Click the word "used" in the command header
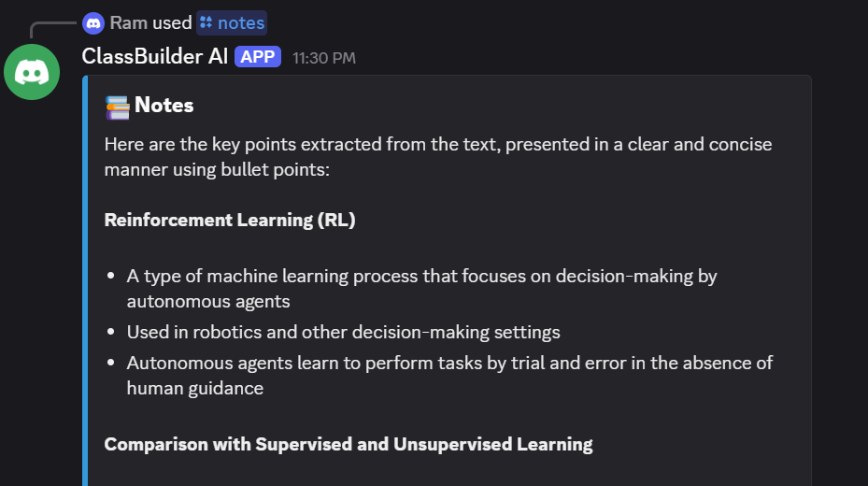Viewport: 868px width, 486px height. point(173,22)
